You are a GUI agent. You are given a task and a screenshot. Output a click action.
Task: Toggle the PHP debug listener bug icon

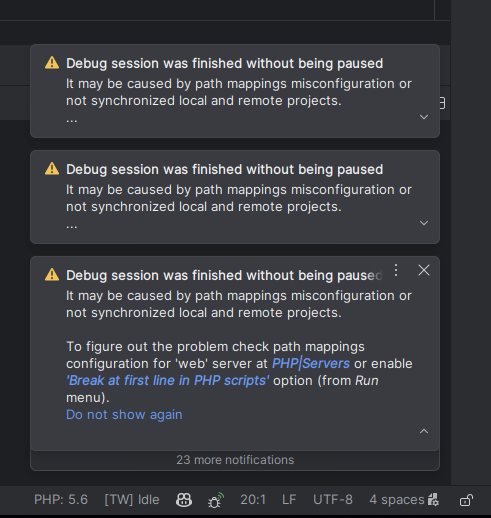point(216,500)
